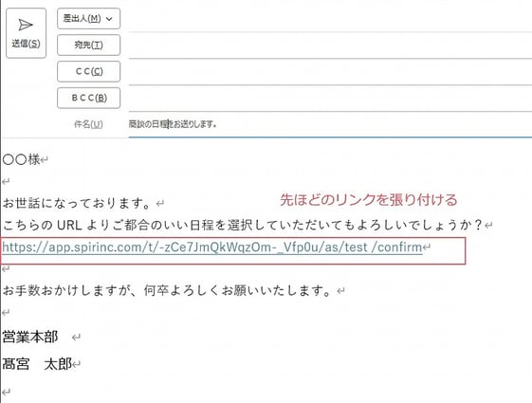
Task: Open address book via 宛先(T) button
Action: (88, 45)
